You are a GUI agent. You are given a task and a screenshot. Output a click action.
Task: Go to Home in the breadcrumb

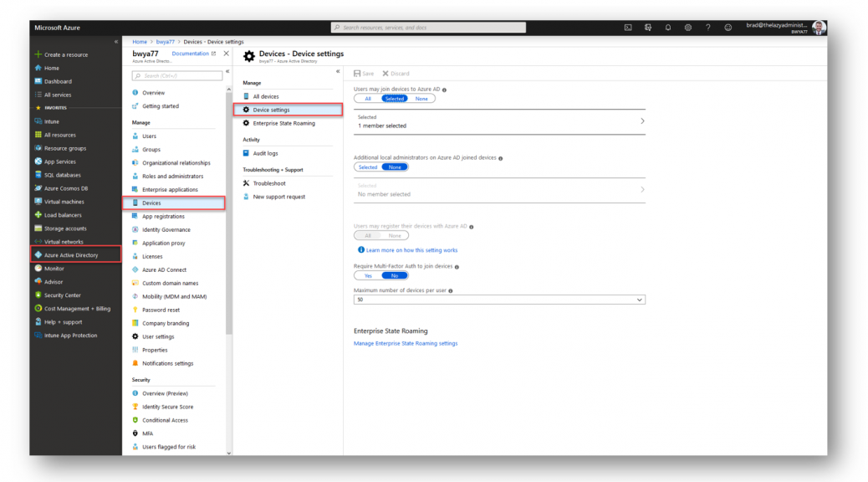pyautogui.click(x=140, y=42)
